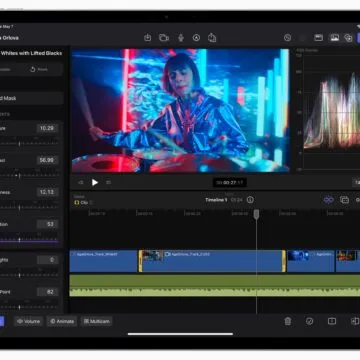Tap the timeline playhead handle

[256, 214]
